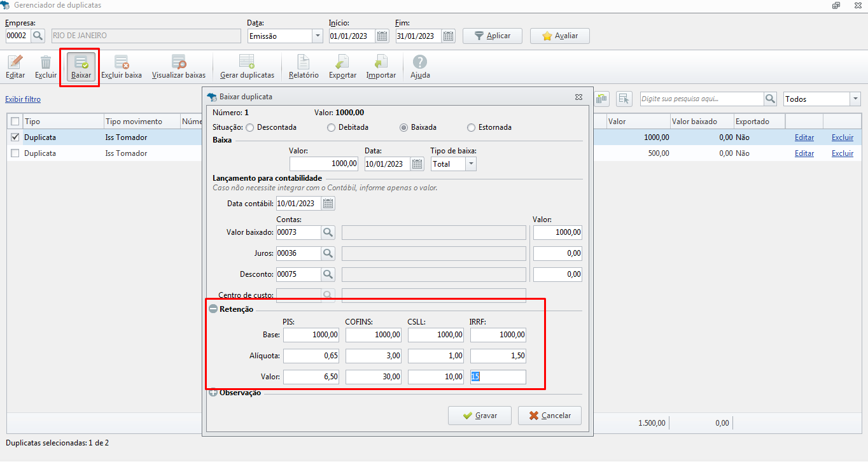Click Editar link in the 1000,00 row
This screenshot has height=462, width=868.
pyautogui.click(x=804, y=137)
